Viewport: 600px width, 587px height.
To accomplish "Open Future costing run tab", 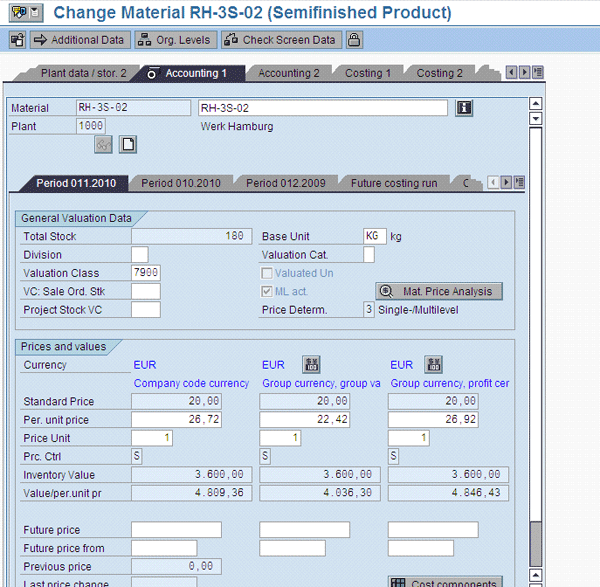I will (x=394, y=183).
